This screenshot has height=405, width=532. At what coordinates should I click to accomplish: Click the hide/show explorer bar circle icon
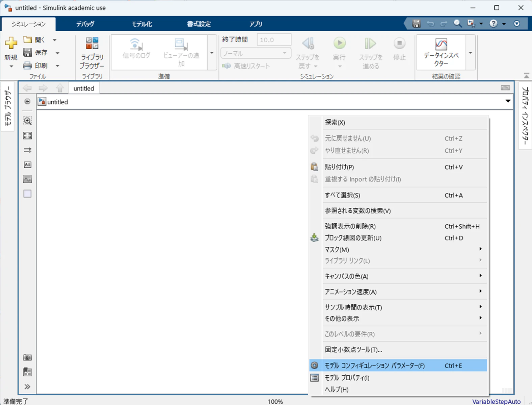point(27,102)
